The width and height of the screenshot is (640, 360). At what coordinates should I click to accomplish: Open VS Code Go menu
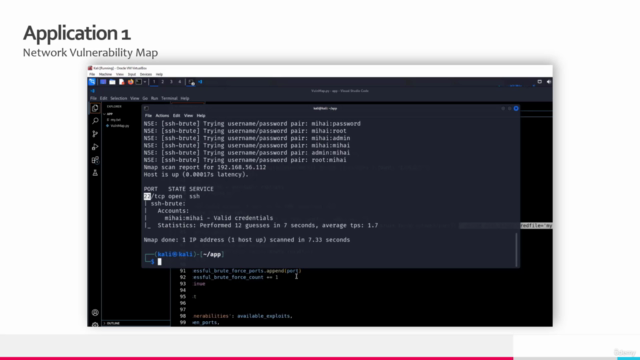point(145,98)
